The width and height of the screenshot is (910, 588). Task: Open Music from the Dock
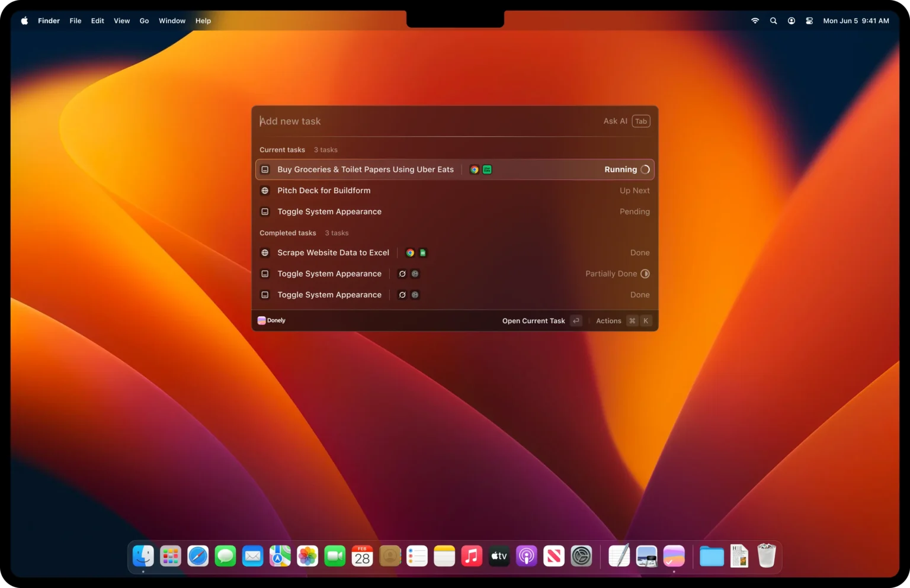coord(472,556)
